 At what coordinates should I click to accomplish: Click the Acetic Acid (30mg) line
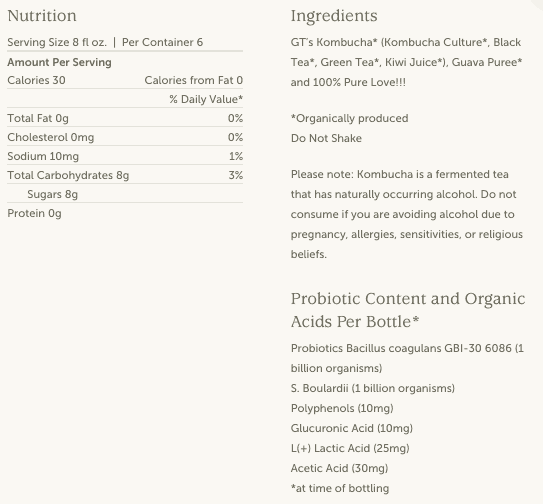tap(339, 468)
